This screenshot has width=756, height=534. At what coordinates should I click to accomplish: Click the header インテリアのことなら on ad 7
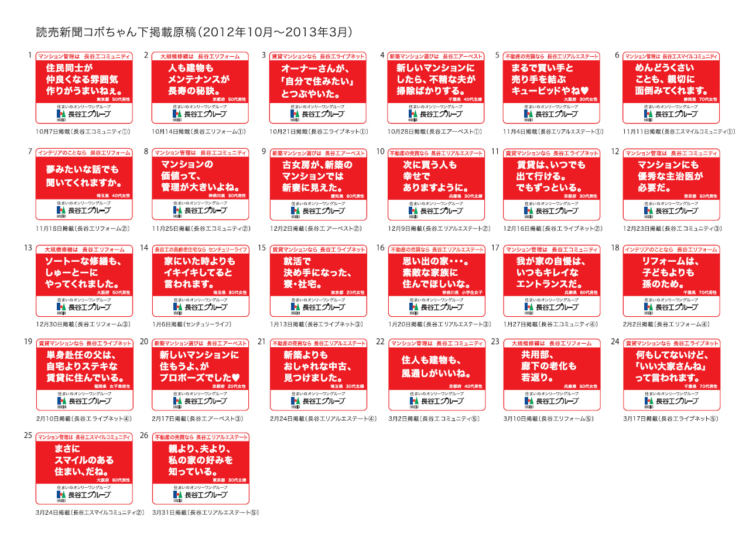[x=84, y=153]
